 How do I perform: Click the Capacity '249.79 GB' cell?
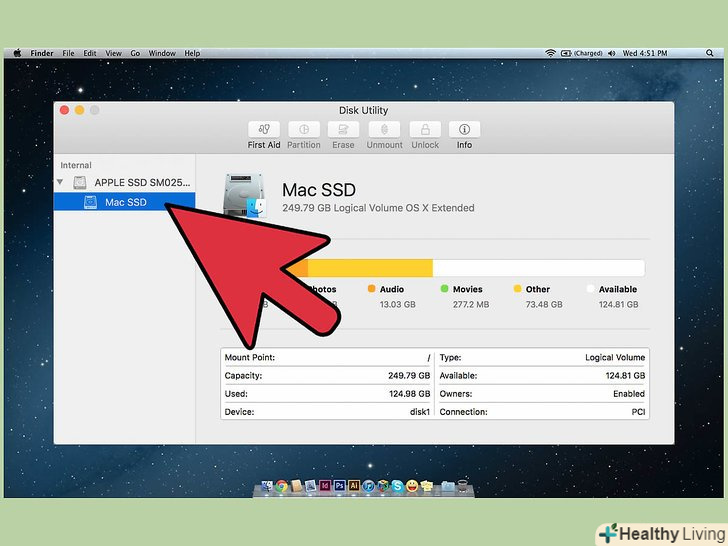409,376
